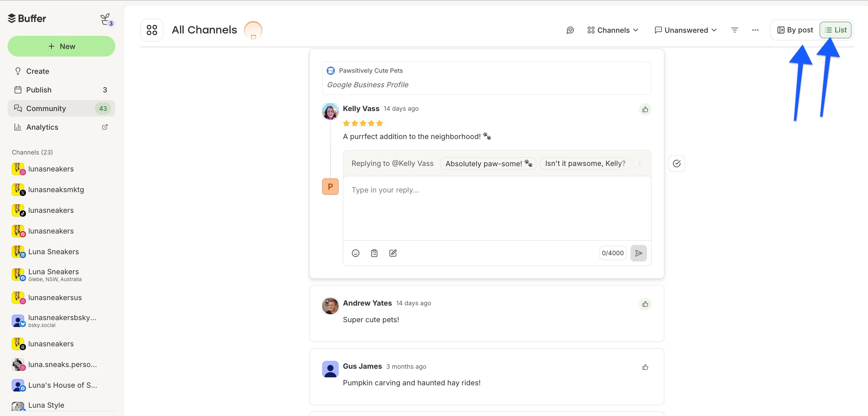Image resolution: width=868 pixels, height=416 pixels.
Task: Click the Analytics external link icon
Action: [105, 127]
